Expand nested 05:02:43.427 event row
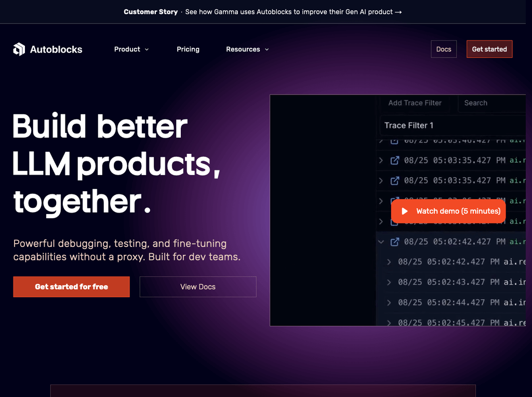 [x=389, y=282]
